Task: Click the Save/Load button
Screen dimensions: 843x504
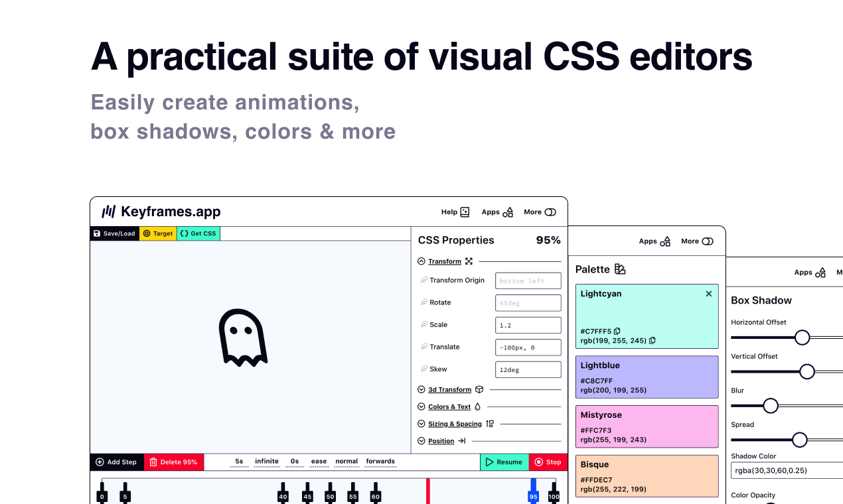Action: click(x=114, y=233)
